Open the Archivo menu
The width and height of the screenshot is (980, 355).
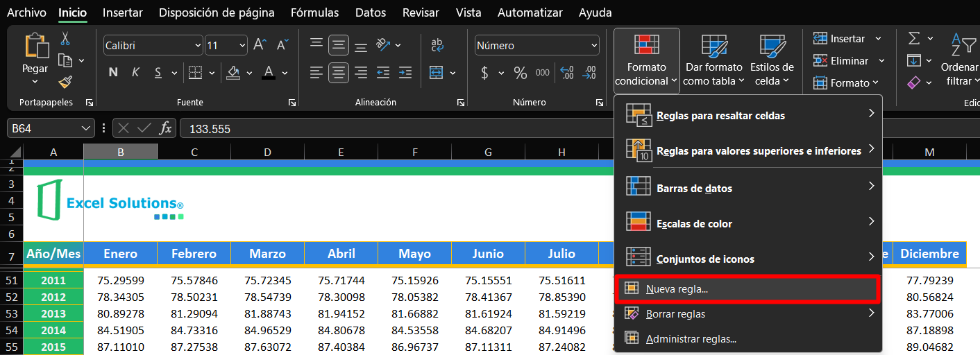26,12
